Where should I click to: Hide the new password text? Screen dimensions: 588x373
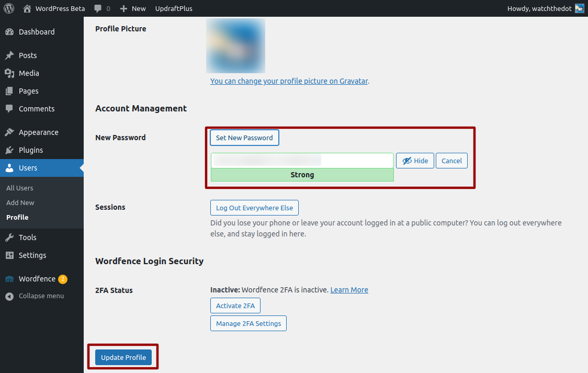point(415,161)
